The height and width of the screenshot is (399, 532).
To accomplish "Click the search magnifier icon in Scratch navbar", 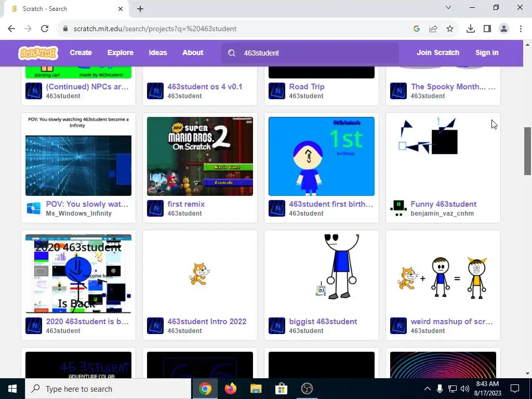I will click(232, 53).
